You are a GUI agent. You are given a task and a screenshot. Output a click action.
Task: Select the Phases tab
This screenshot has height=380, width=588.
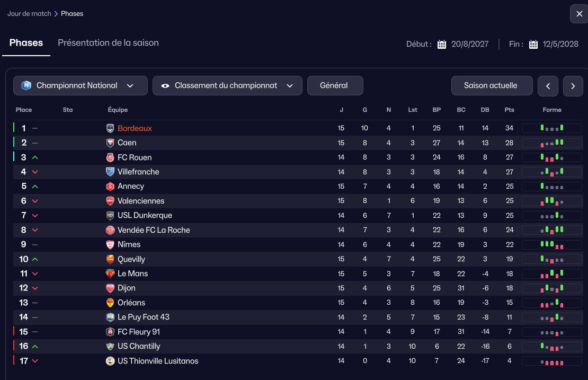pos(26,43)
